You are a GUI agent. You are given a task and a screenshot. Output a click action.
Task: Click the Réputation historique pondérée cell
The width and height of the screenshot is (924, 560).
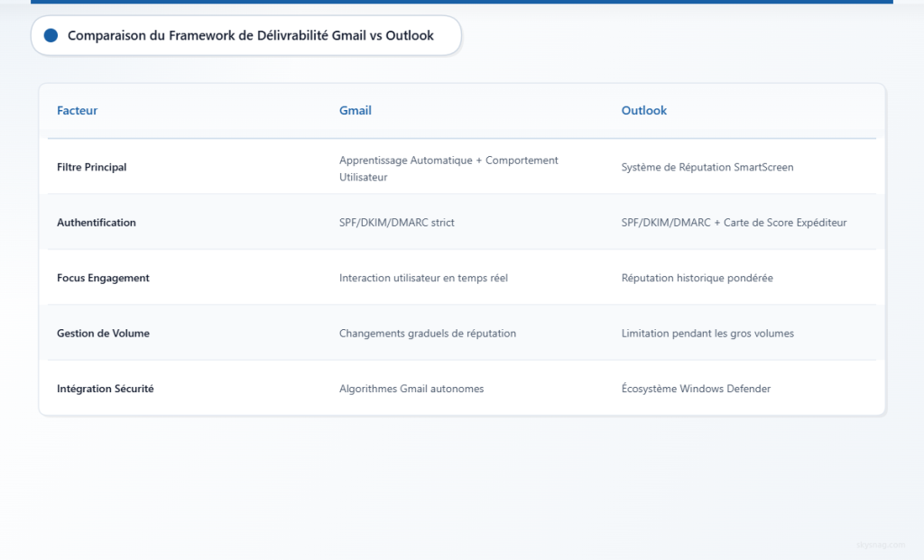pos(697,278)
